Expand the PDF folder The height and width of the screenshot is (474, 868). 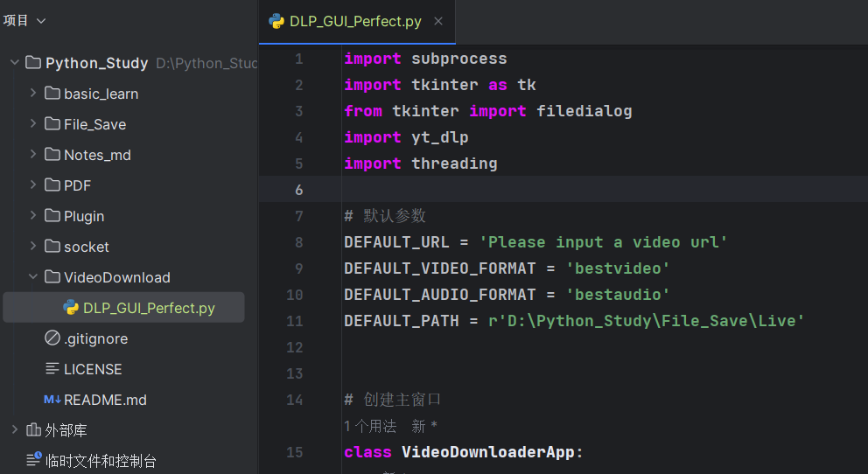click(x=33, y=185)
